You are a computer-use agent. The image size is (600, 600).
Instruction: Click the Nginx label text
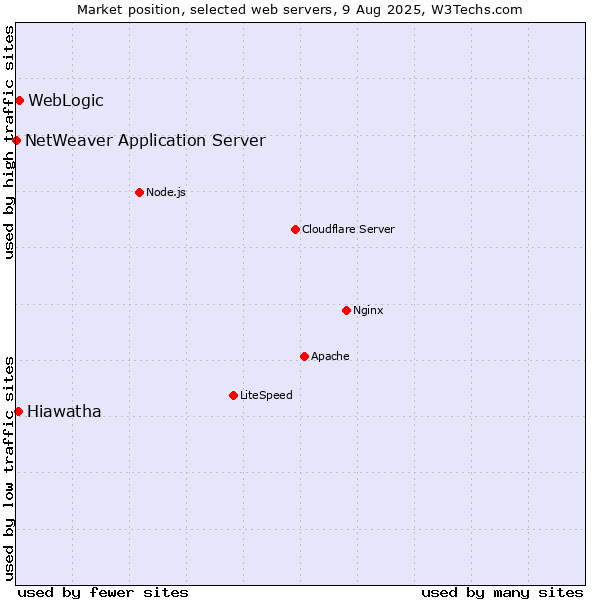point(368,310)
